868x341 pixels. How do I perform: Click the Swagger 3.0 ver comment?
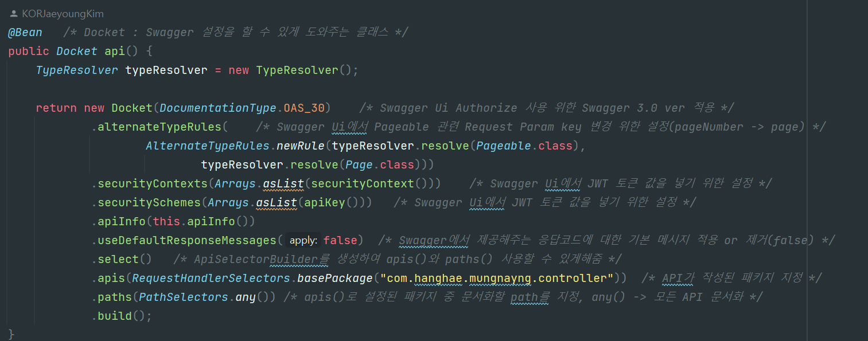[547, 108]
